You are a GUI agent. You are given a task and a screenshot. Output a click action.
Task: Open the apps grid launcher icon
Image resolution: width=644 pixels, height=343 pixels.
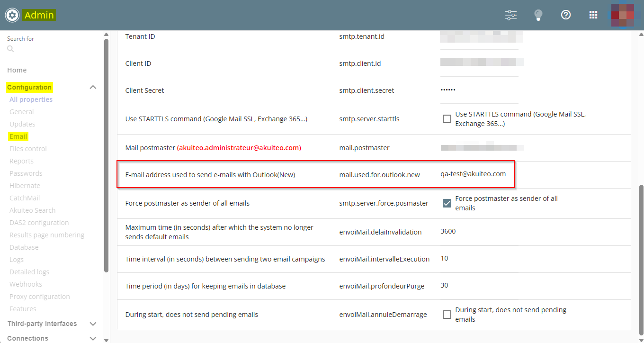tap(593, 15)
